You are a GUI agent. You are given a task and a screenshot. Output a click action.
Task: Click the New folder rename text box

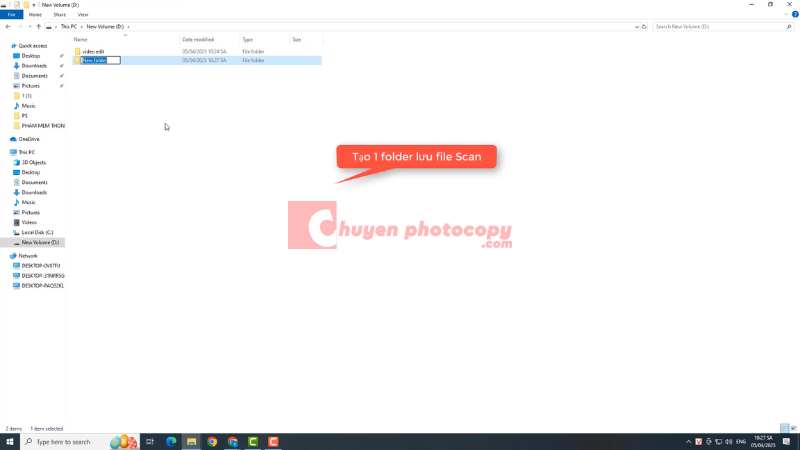(x=101, y=60)
